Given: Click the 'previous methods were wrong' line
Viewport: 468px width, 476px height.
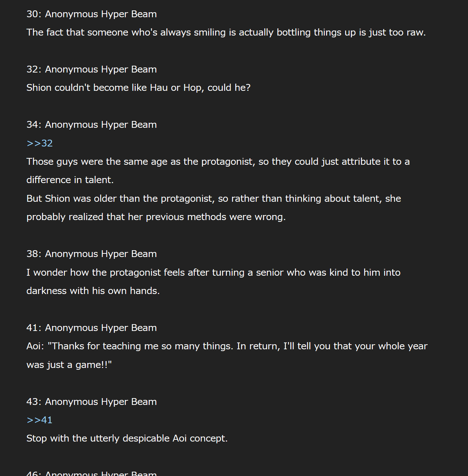Looking at the screenshot, I should coord(156,217).
